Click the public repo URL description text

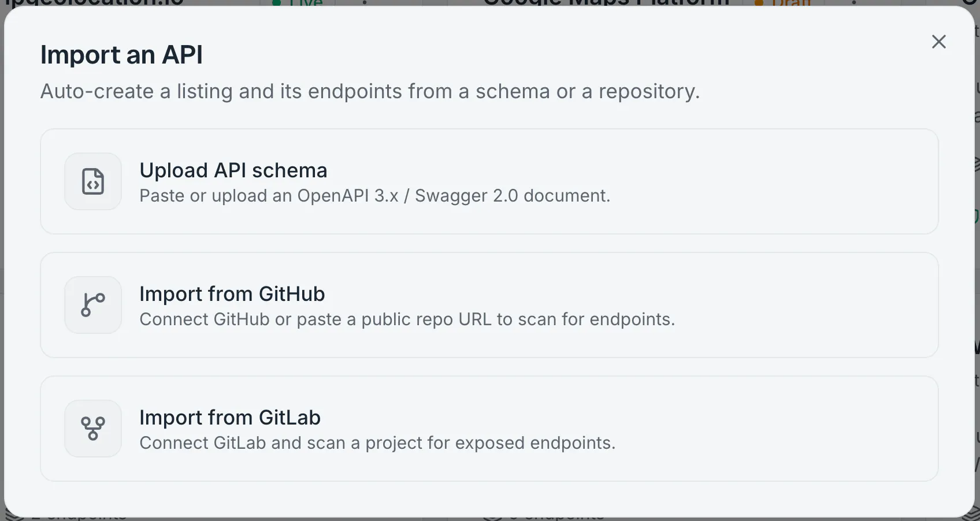point(407,319)
